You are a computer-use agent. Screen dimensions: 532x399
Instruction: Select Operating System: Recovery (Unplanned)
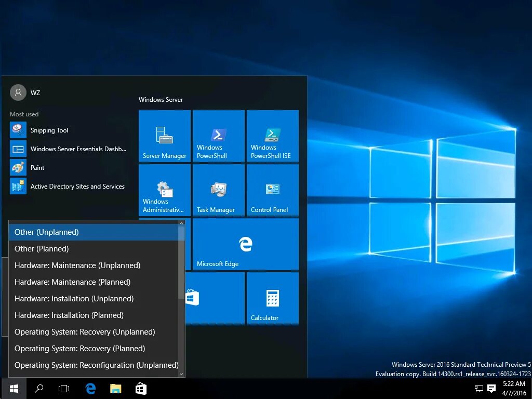point(94,332)
